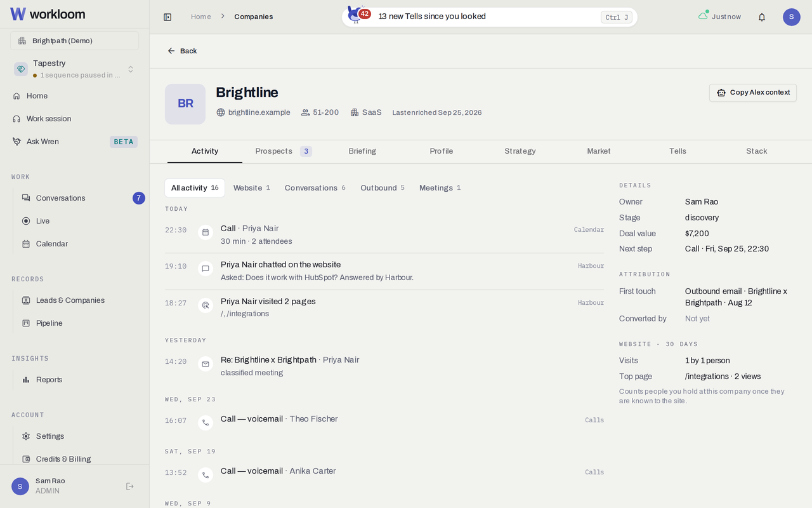Image resolution: width=812 pixels, height=508 pixels.
Task: Filter activity by All activity
Action: tap(195, 188)
